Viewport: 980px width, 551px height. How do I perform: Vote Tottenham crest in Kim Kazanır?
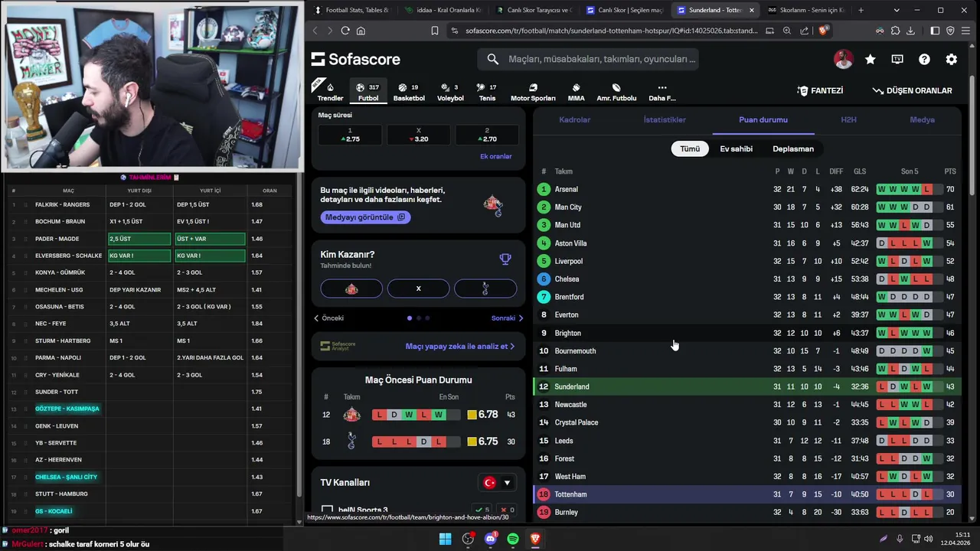pos(485,289)
